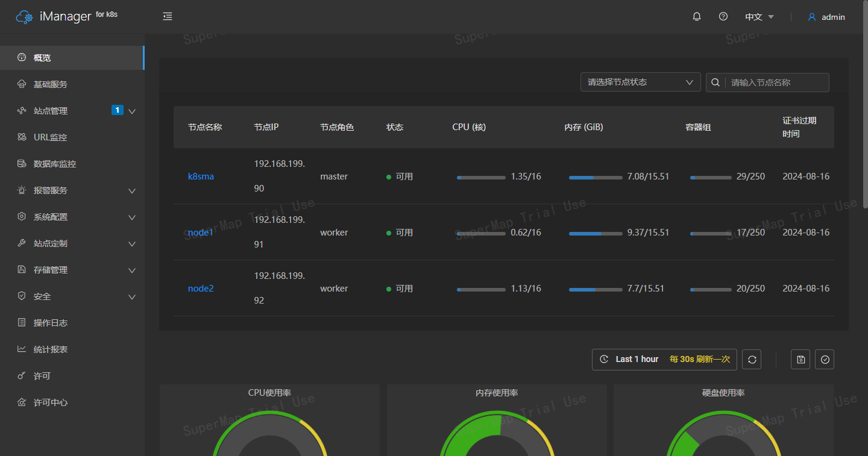Click node2 容器组 usage bar
868x456 pixels.
[711, 290]
